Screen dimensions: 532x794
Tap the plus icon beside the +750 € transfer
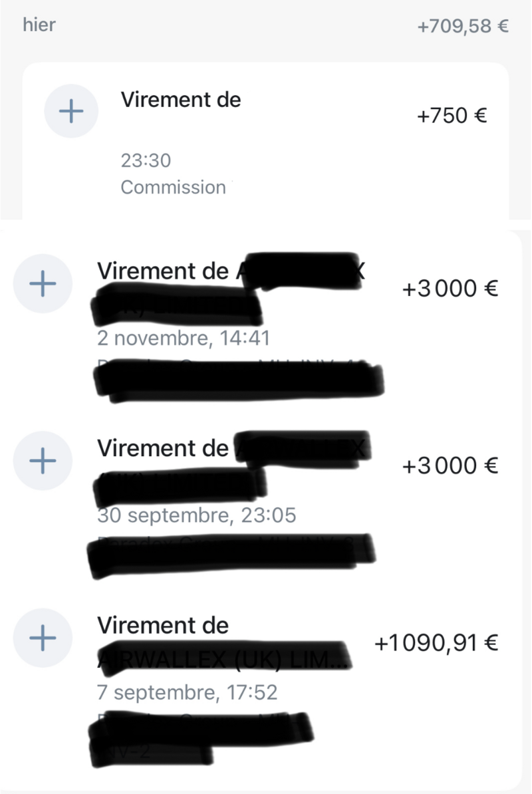(x=71, y=111)
